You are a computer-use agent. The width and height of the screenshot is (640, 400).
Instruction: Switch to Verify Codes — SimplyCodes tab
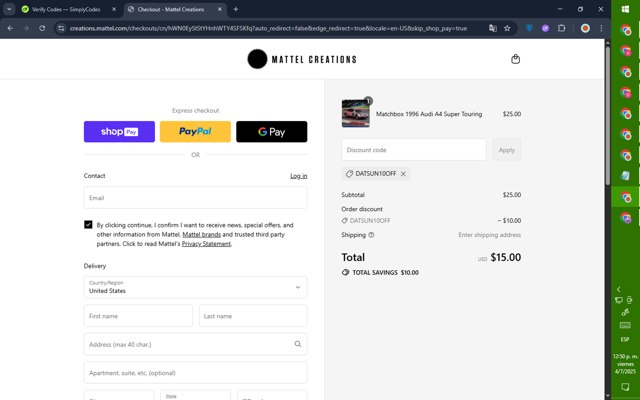(65, 9)
